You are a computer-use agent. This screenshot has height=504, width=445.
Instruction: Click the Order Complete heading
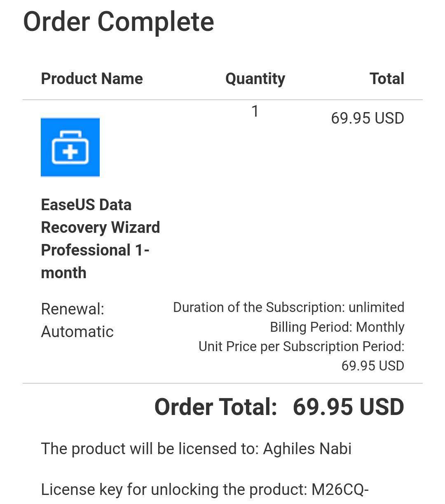pos(118,21)
